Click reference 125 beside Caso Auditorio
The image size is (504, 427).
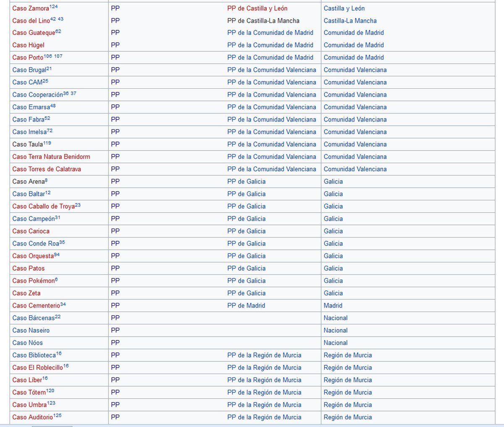point(58,416)
